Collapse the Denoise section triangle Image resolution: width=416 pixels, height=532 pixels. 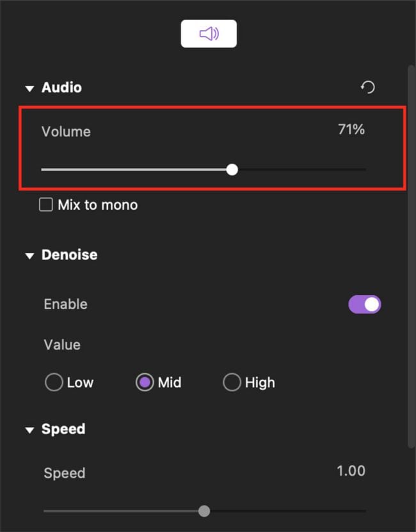tap(29, 256)
